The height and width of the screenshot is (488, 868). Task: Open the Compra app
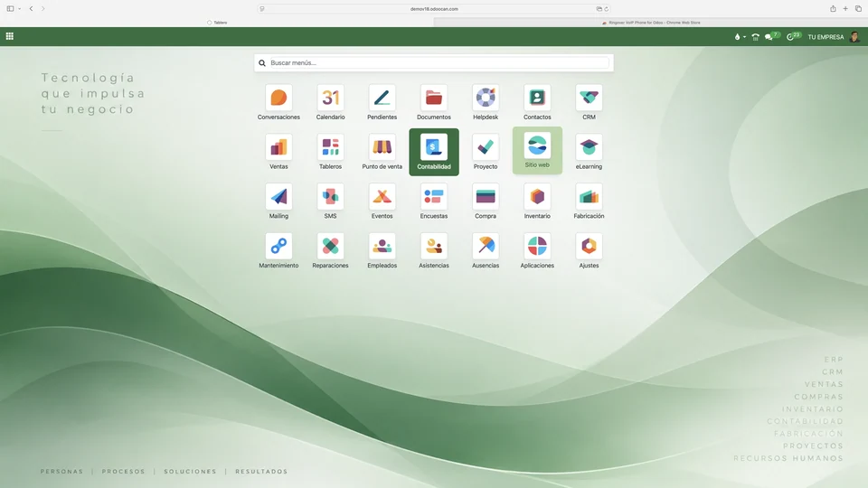pos(486,202)
